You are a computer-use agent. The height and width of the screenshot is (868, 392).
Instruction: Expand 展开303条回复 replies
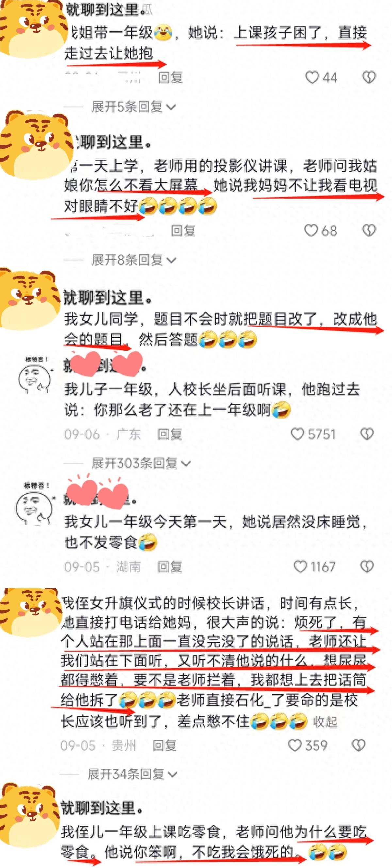pos(141,463)
